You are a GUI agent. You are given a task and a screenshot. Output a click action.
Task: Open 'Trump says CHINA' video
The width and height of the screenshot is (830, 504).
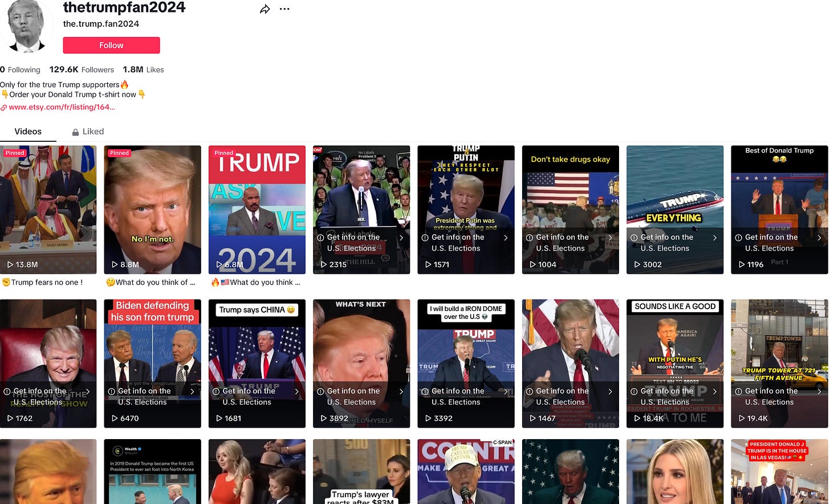(257, 363)
